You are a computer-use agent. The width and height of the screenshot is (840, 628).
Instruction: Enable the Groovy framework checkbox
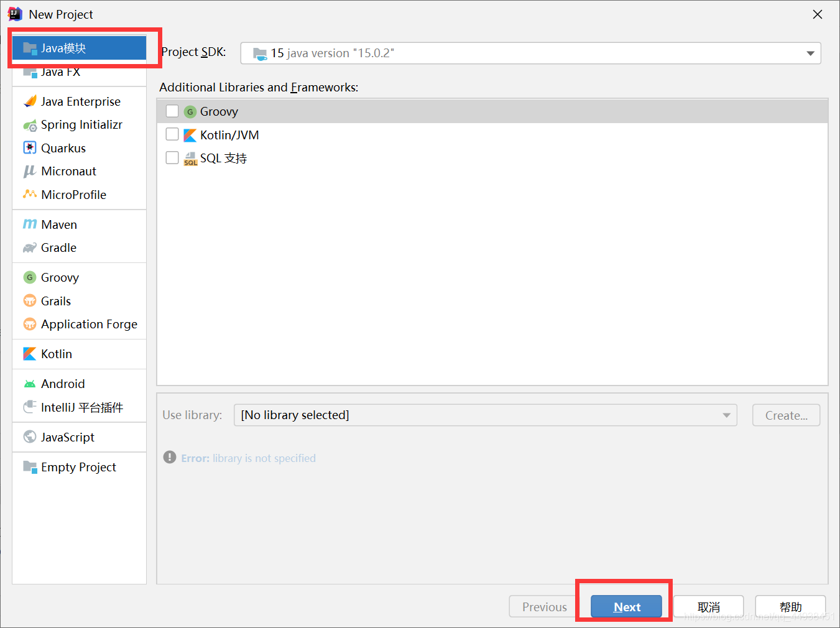click(172, 111)
